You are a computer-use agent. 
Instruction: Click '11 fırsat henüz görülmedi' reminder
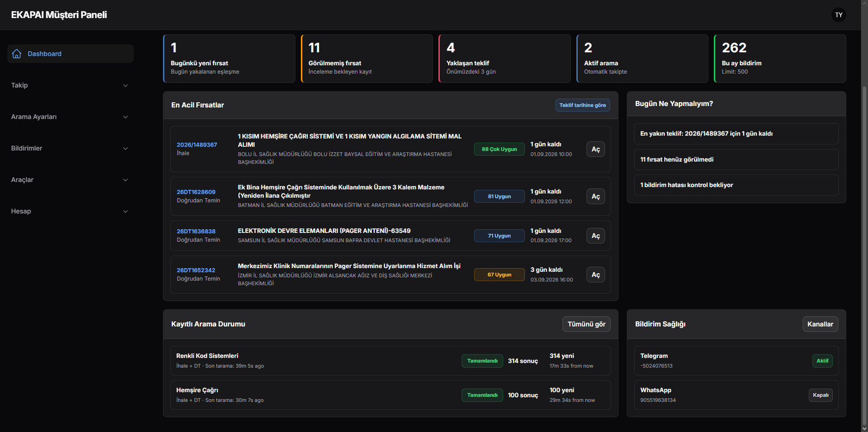[736, 159]
